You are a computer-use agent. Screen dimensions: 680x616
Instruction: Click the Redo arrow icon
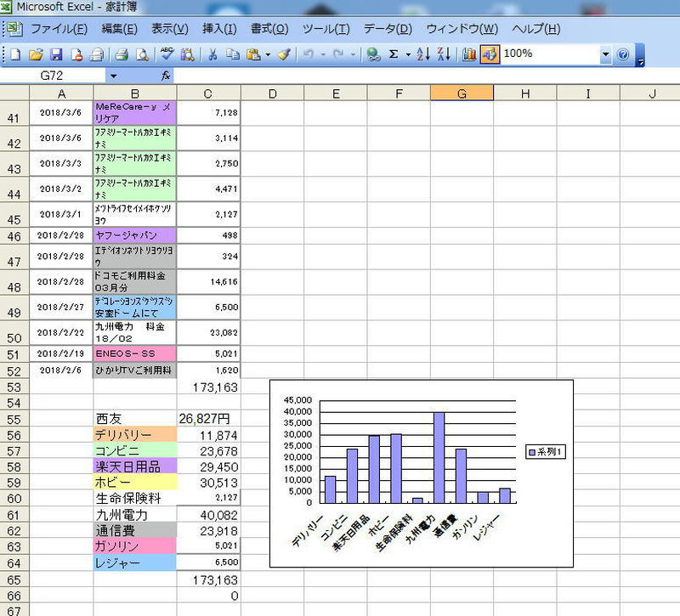point(338,54)
